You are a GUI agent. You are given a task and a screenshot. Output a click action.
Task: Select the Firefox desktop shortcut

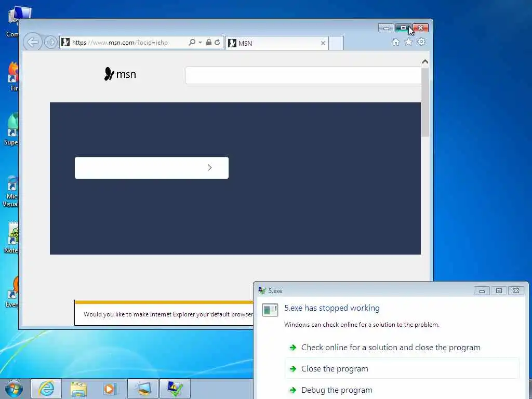(x=14, y=76)
